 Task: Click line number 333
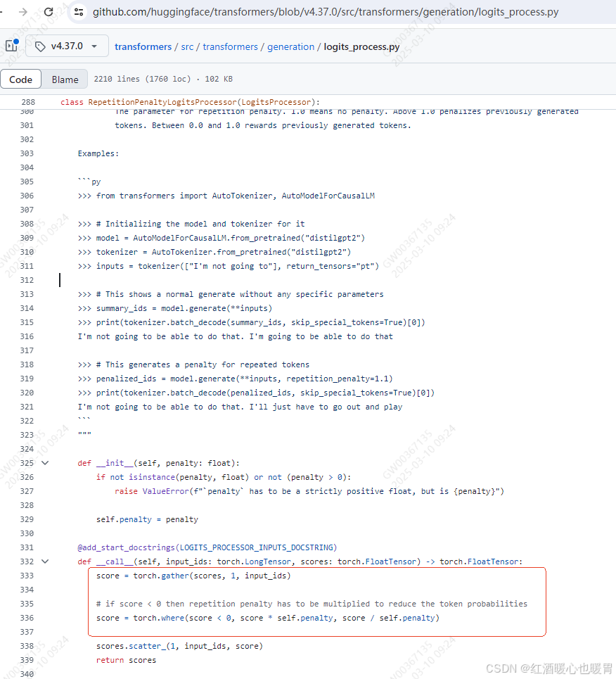[x=27, y=576]
